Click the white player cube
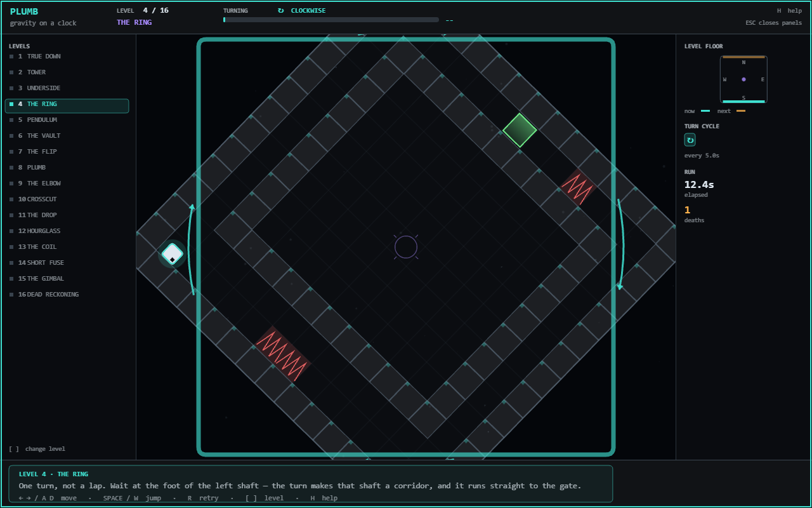The image size is (812, 508). pyautogui.click(x=172, y=255)
